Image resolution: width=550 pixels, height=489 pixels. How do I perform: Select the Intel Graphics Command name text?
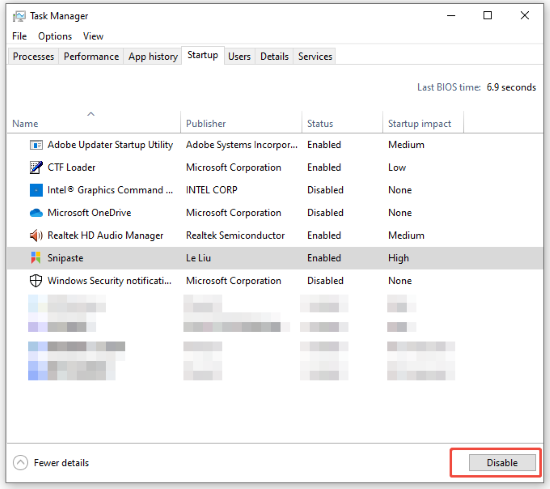(110, 190)
